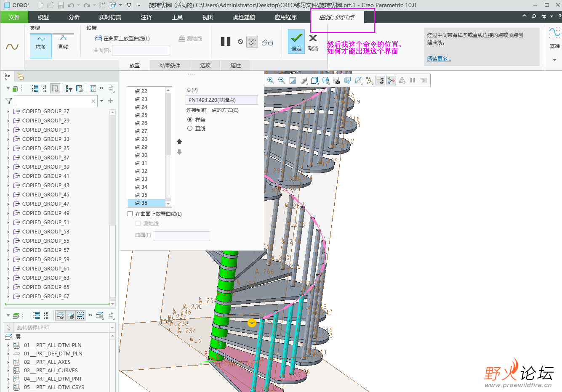Zoom in using the graphics toolbar
The width and height of the screenshot is (562, 392).
pos(271,80)
